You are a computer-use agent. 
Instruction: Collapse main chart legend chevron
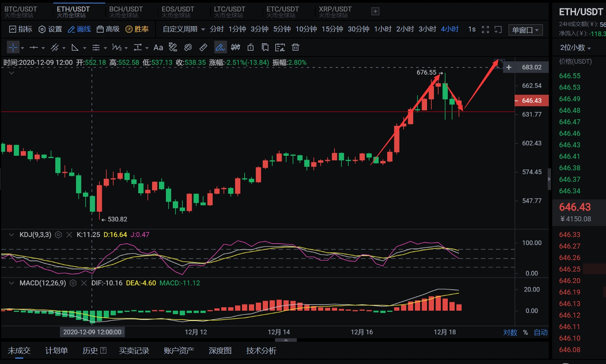coord(12,73)
